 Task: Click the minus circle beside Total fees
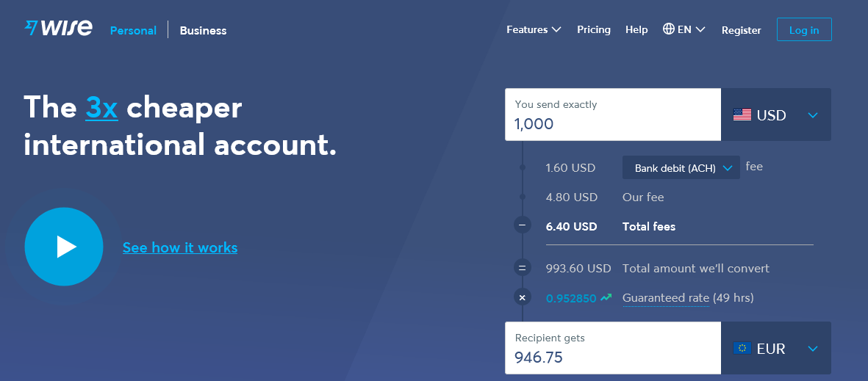522,226
